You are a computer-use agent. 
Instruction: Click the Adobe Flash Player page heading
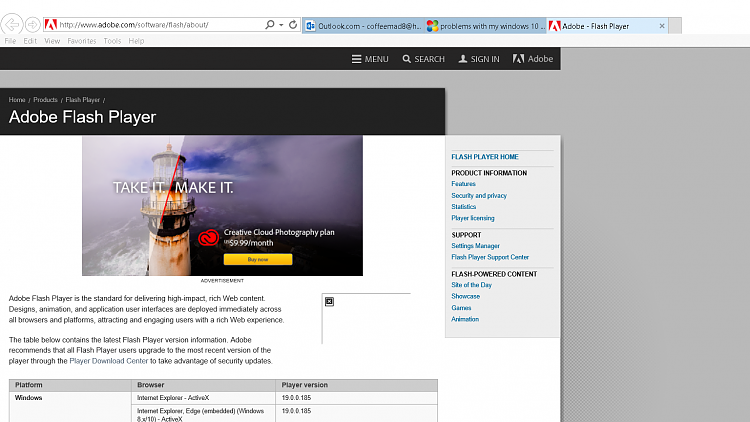[82, 117]
